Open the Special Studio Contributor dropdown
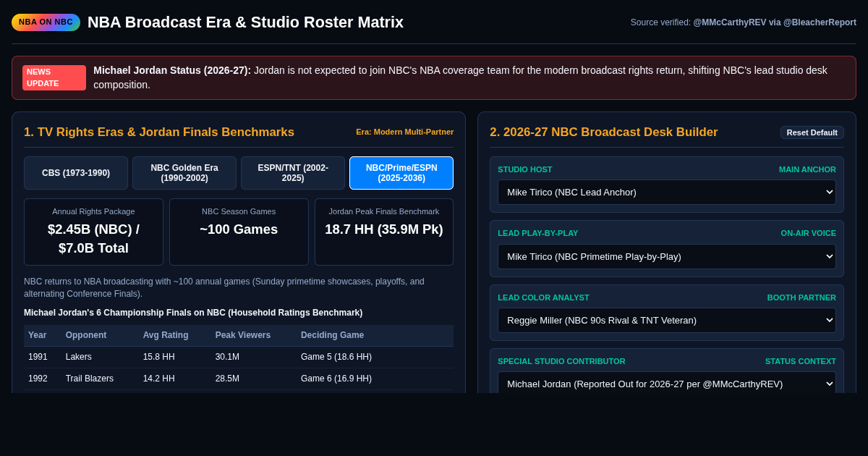This screenshot has width=868, height=456. pyautogui.click(x=667, y=382)
